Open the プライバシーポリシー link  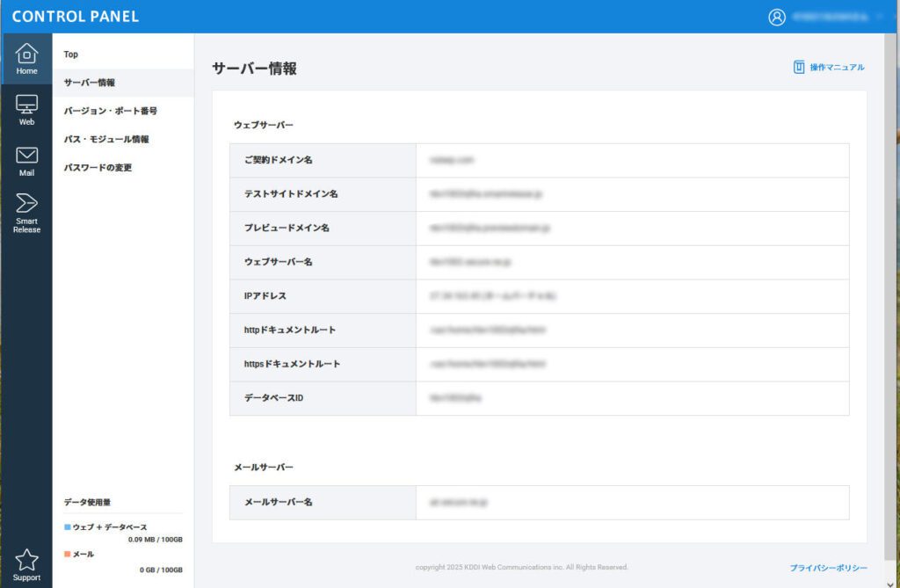828,568
